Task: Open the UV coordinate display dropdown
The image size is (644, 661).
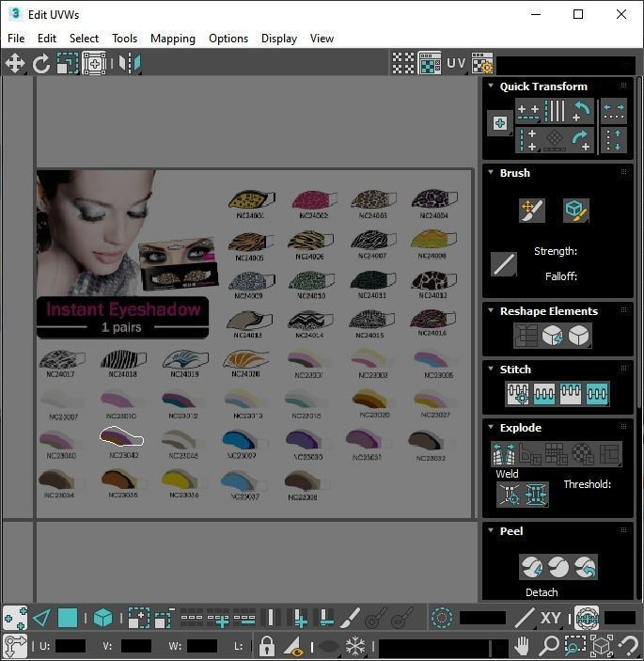Action: 457,64
